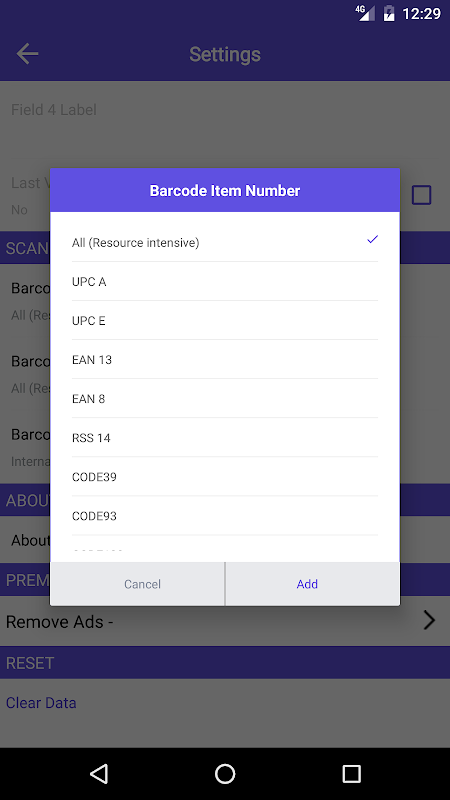Tap the Android home circle button
Viewport: 450px width, 800px height.
(225, 773)
